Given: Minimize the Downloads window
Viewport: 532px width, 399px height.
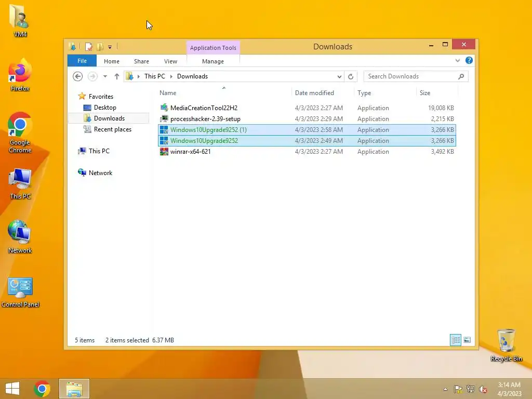Looking at the screenshot, I should pos(431,45).
